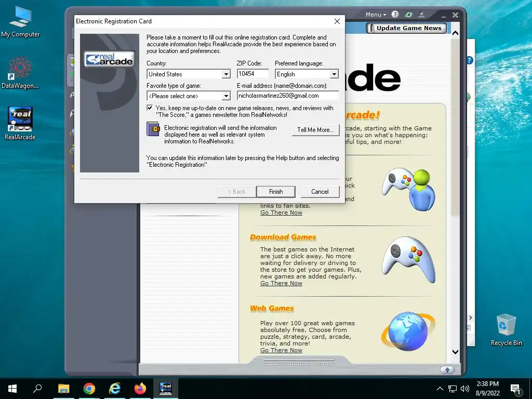532x399 pixels.
Task: Show hidden system tray icons
Action: pyautogui.click(x=440, y=389)
